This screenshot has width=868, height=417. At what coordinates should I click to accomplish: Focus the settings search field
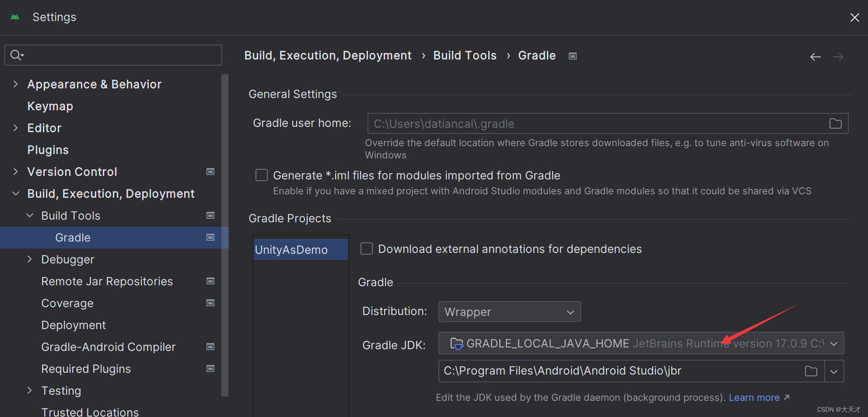[113, 55]
